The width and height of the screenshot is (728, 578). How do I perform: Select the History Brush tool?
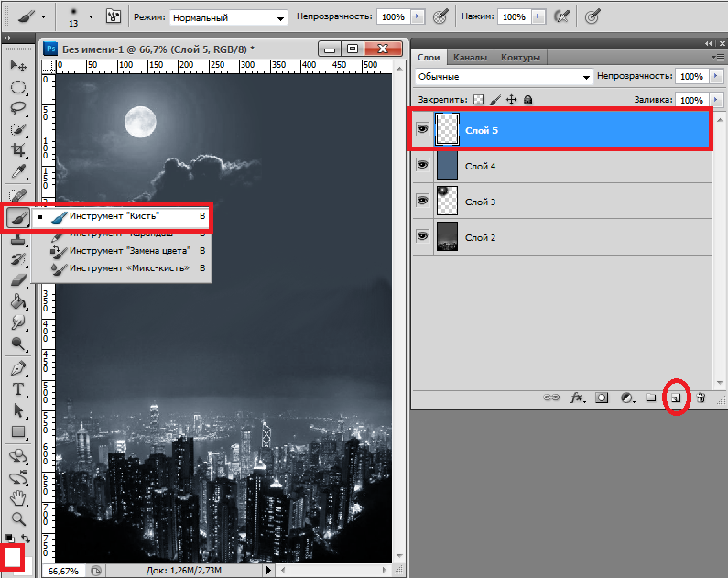pos(18,259)
